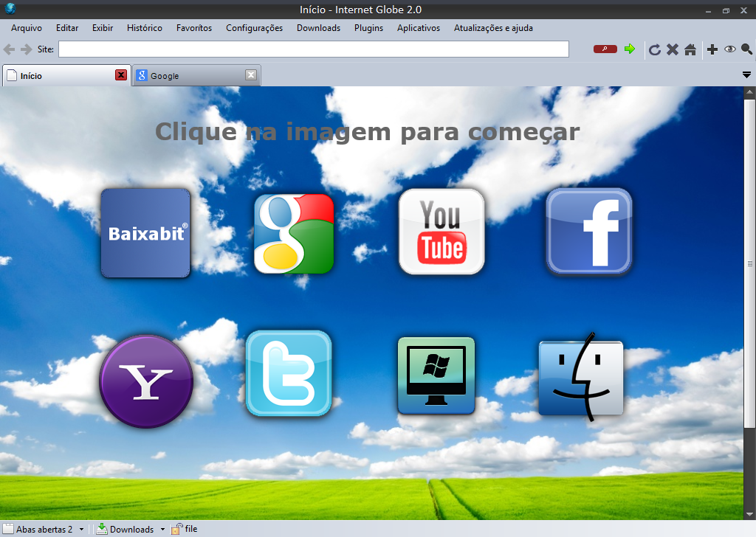Open the Downloads icon in the status bar
The height and width of the screenshot is (537, 756).
102,529
